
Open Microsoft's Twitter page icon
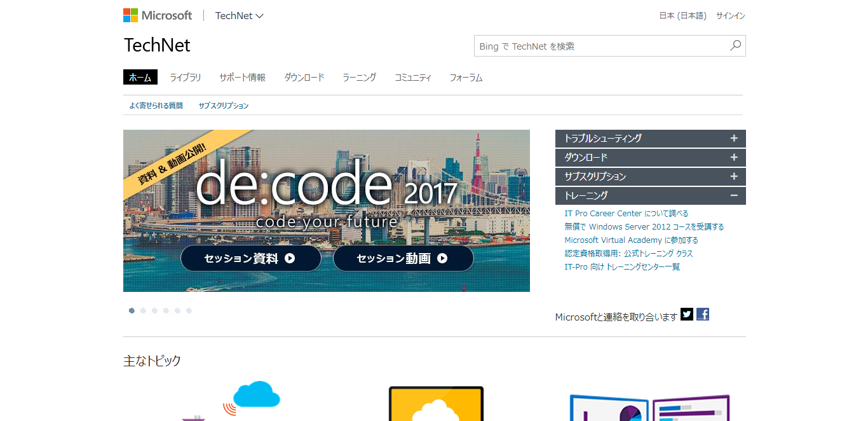[687, 314]
